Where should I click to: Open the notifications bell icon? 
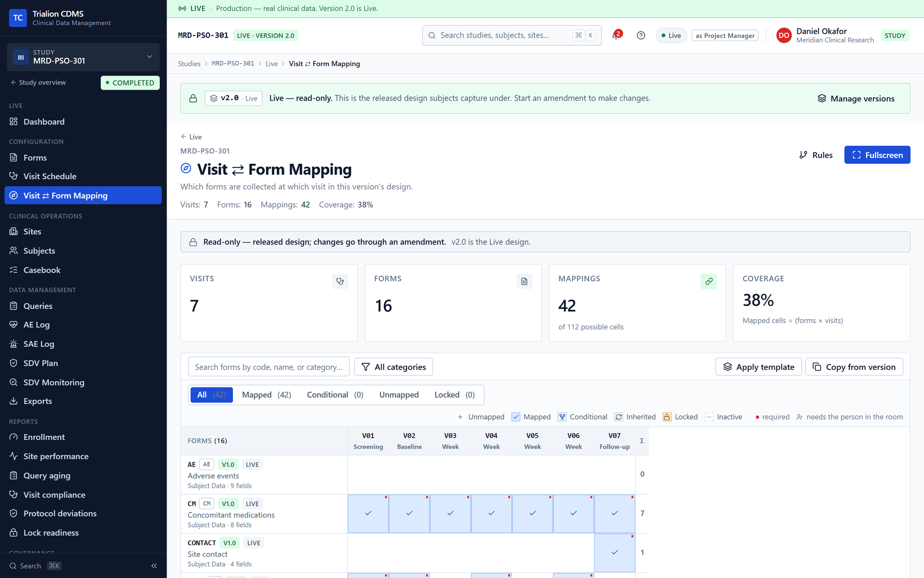pos(616,35)
